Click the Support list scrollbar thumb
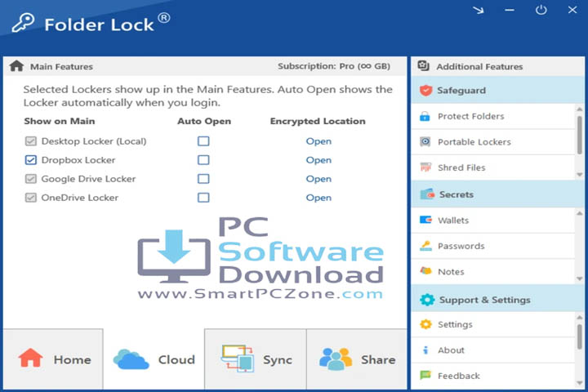The width and height of the screenshot is (588, 392). point(579,336)
